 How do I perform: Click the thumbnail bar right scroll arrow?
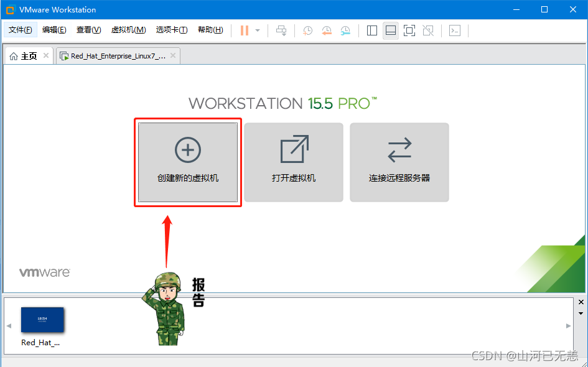coord(568,326)
